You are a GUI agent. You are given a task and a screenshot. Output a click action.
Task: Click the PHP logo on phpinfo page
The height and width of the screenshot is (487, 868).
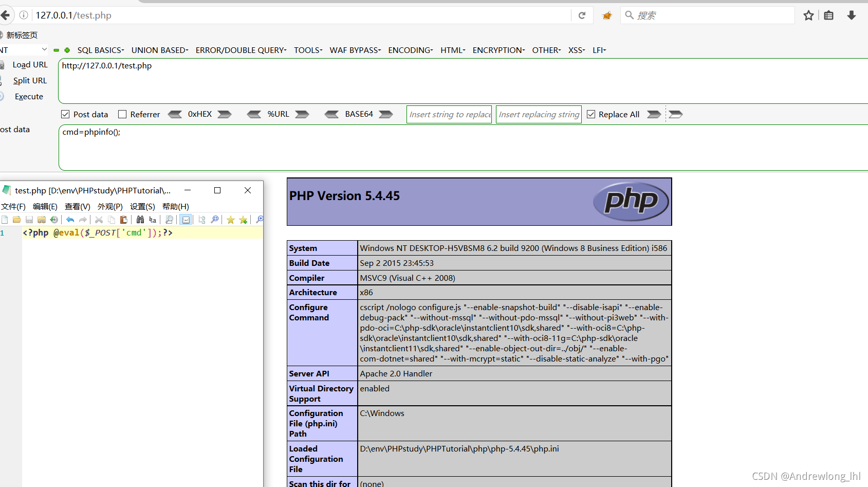(x=631, y=202)
